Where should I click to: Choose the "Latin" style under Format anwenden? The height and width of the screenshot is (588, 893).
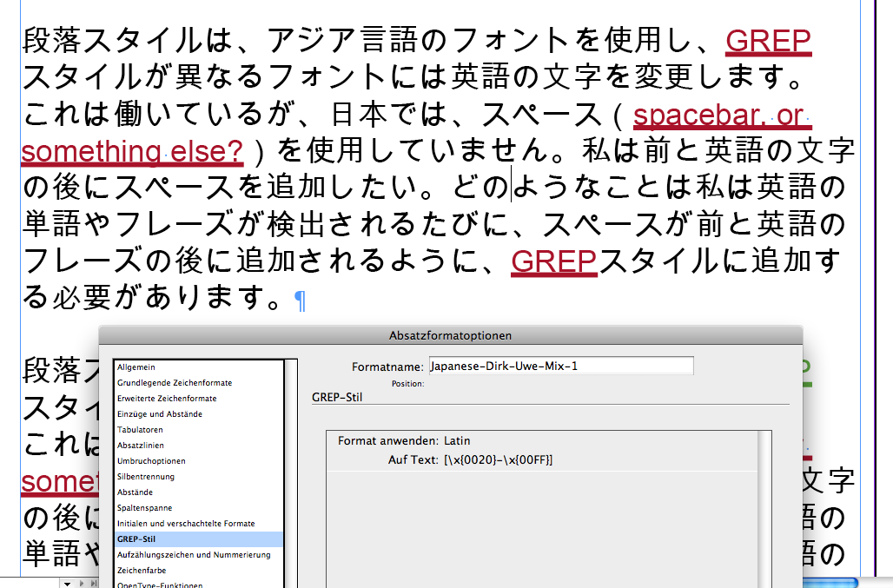(456, 440)
